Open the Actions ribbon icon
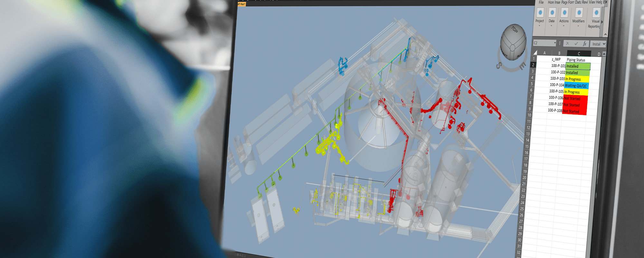This screenshot has height=258, width=644. [x=564, y=13]
